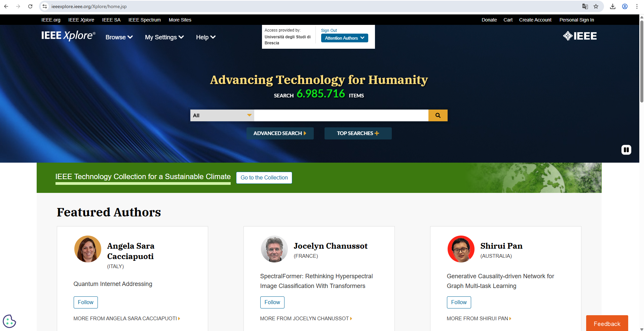Reload the page with the refresh icon
Screen dimensions: 644x331
[x=30, y=6]
